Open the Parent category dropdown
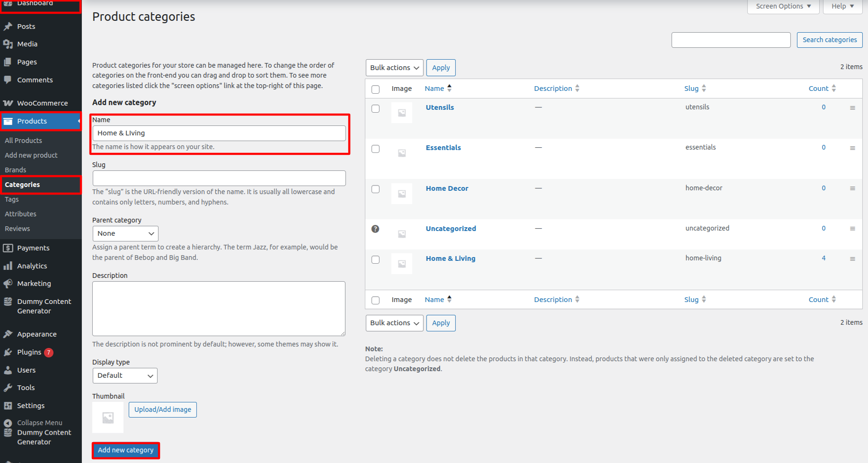 pos(125,234)
